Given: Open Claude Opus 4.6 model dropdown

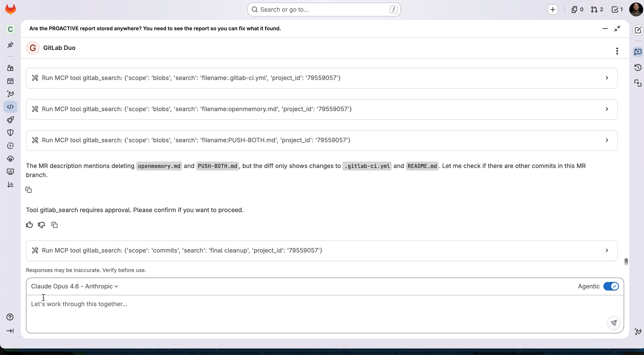Looking at the screenshot, I should pos(75,286).
